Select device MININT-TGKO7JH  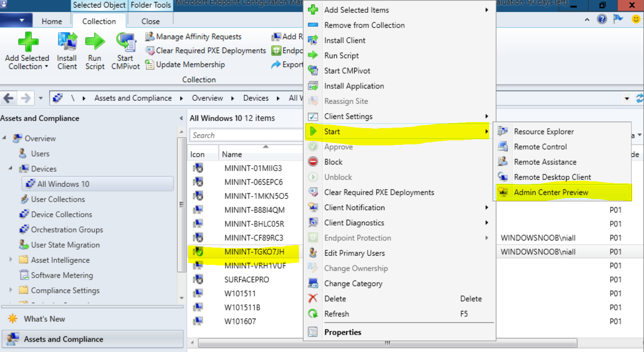point(254,252)
